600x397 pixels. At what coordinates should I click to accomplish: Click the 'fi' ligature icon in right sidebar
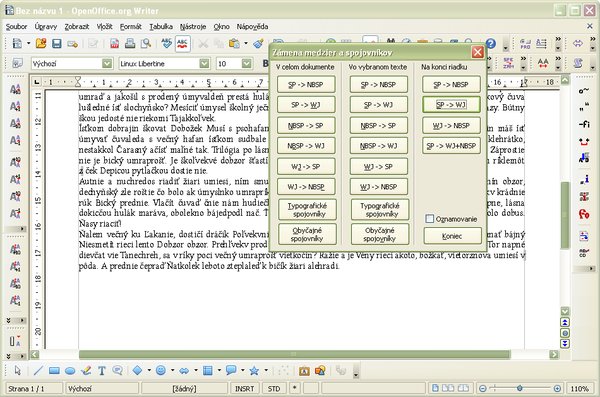(x=584, y=124)
